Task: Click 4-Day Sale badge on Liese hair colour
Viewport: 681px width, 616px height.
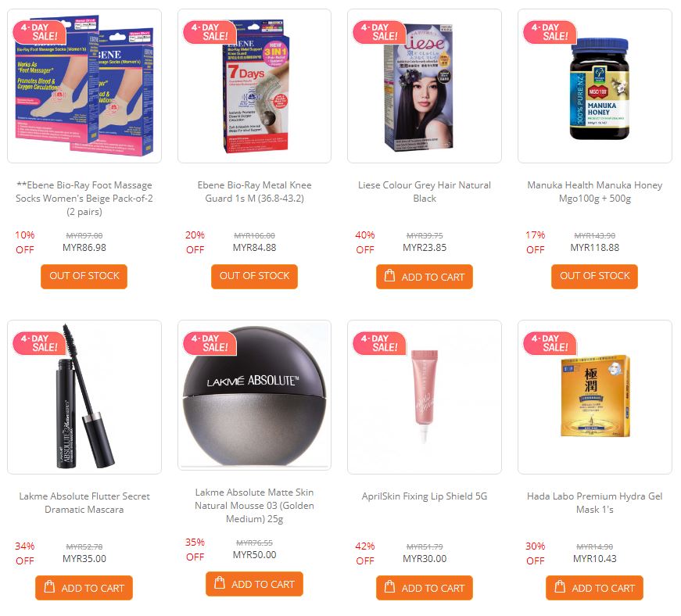Action: point(379,32)
